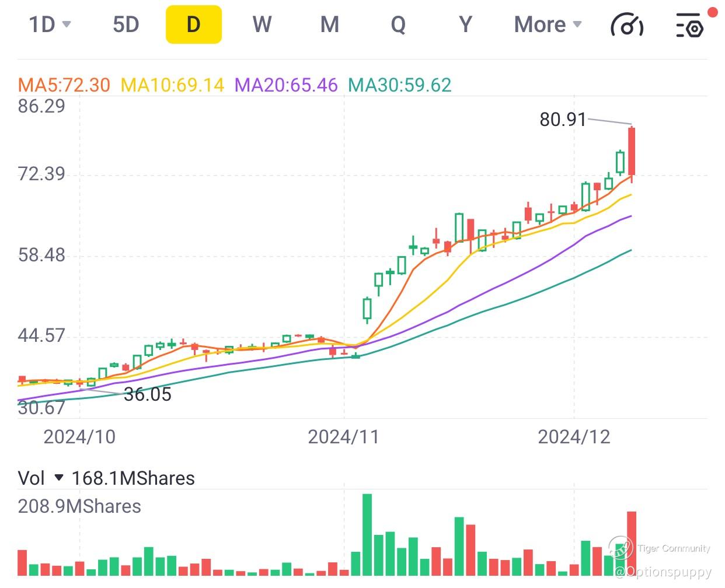Screen dimensions: 725x588
Task: Tap the 2024/12 date axis label
Action: point(574,437)
